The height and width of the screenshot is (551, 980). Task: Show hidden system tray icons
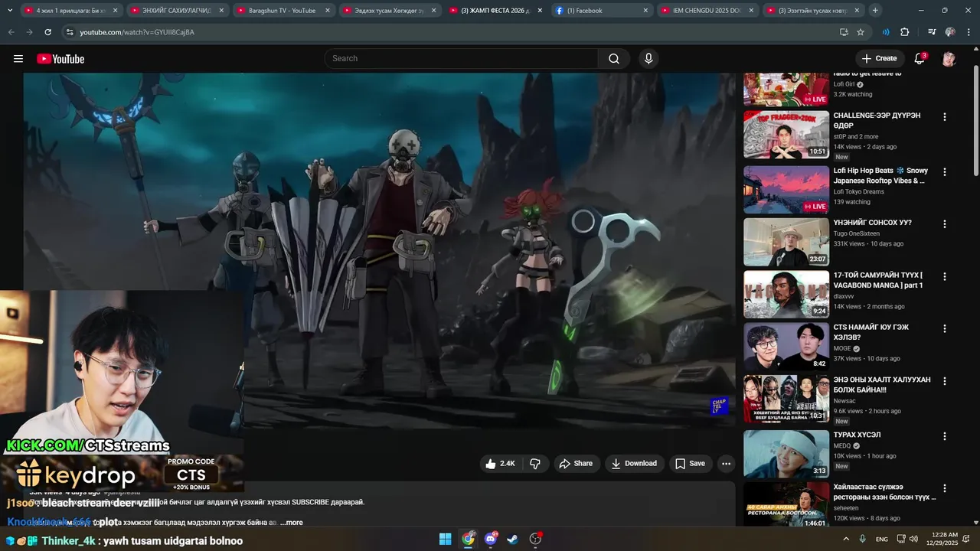pyautogui.click(x=846, y=540)
